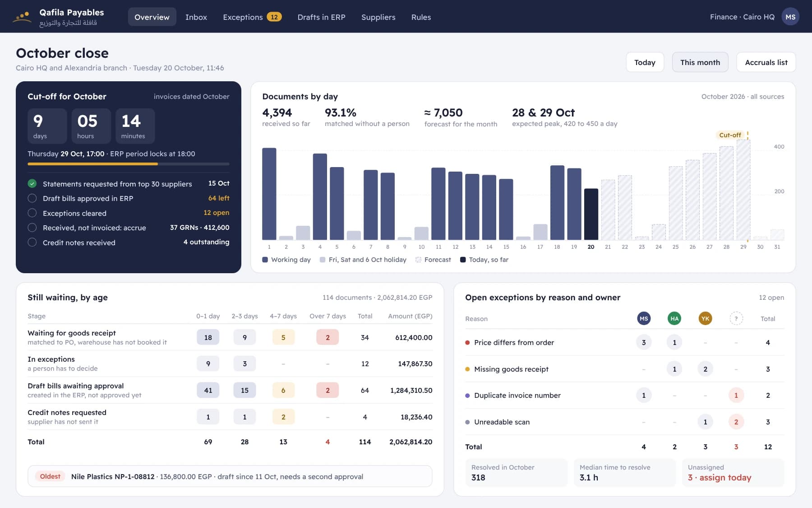Click the 3 badge in Price differs from order
Image resolution: width=812 pixels, height=508 pixels.
point(644,342)
